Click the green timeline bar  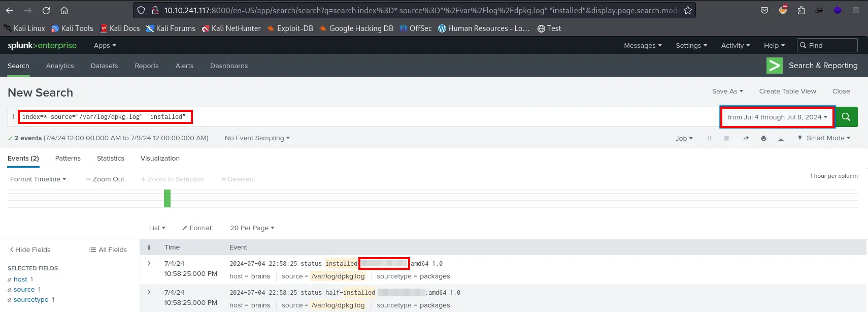167,198
